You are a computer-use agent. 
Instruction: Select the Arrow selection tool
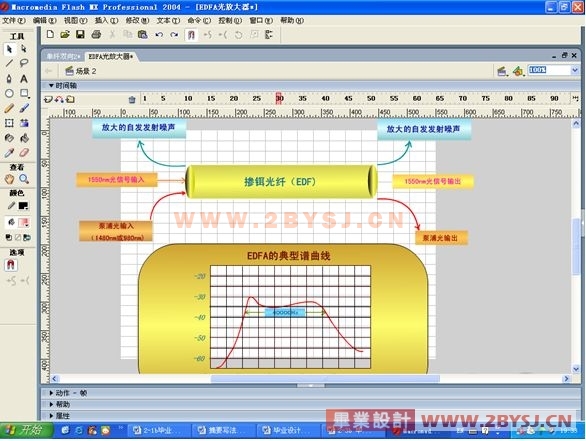pos(9,49)
